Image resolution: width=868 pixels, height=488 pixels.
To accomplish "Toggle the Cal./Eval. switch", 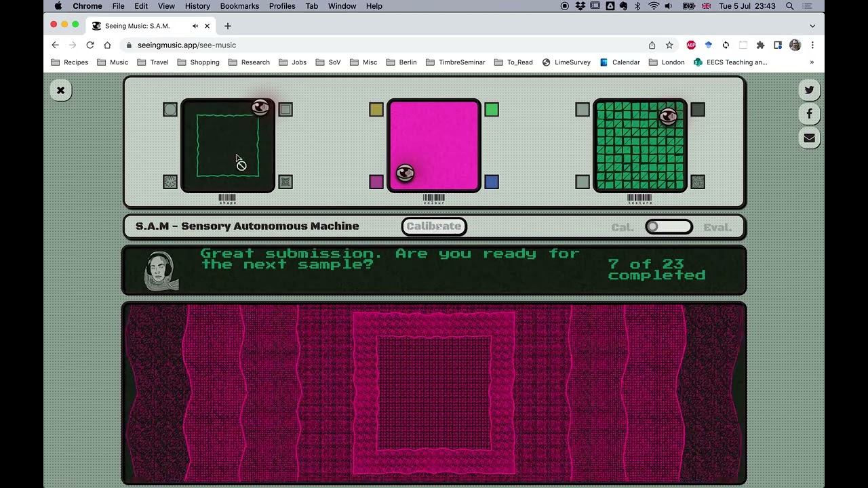I will (x=669, y=227).
